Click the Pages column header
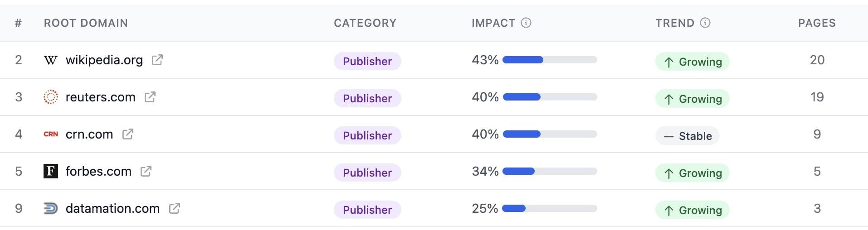This screenshot has height=230, width=868. point(817,23)
